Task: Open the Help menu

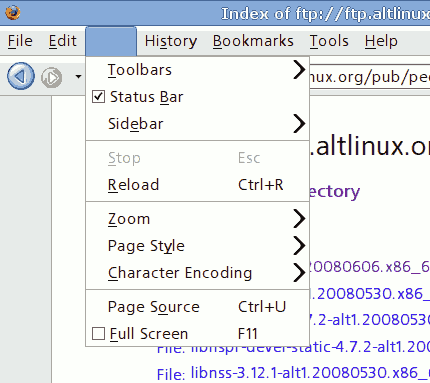Action: 381,41
